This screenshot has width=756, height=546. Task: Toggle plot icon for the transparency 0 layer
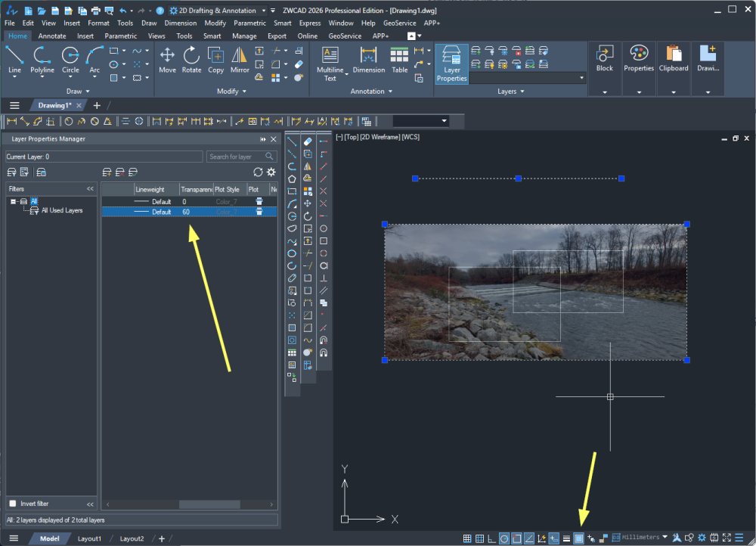pos(259,202)
